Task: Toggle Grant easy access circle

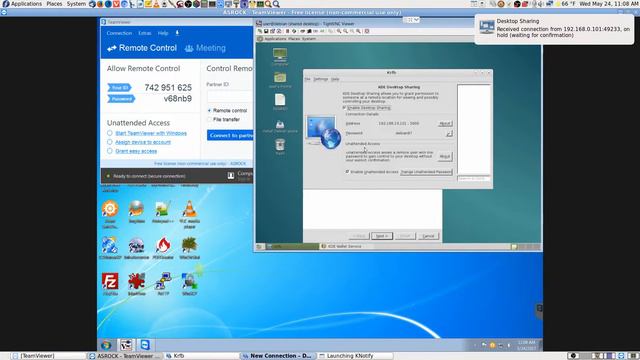Action: click(109, 151)
